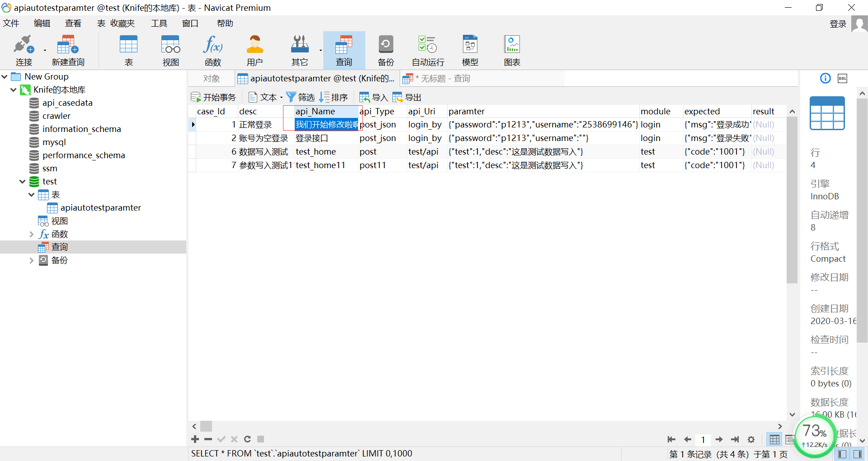
Task: Open the Function (函数) toolbar icon
Action: [212, 50]
